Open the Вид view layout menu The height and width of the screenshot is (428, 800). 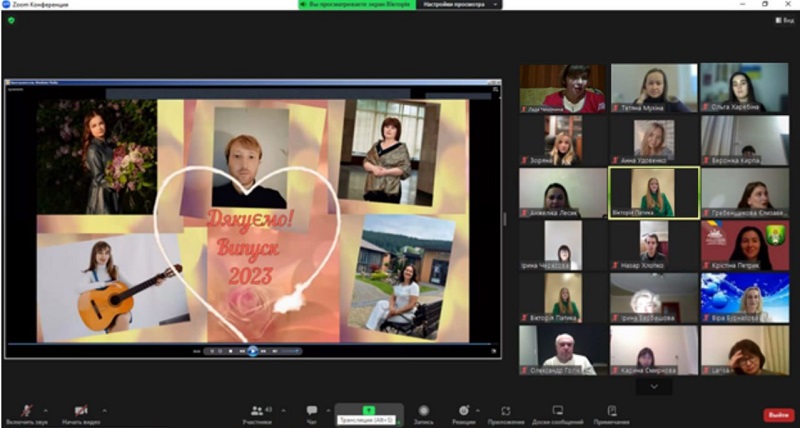785,20
